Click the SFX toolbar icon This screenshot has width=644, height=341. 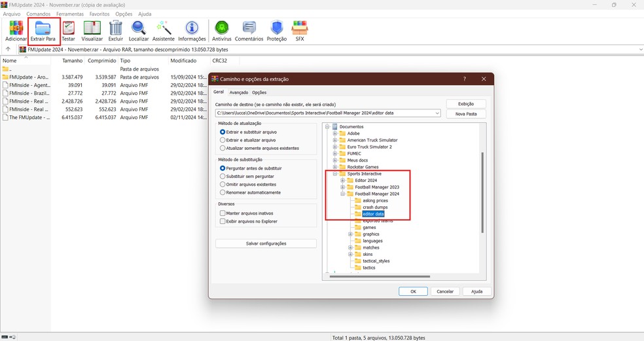[x=301, y=30]
